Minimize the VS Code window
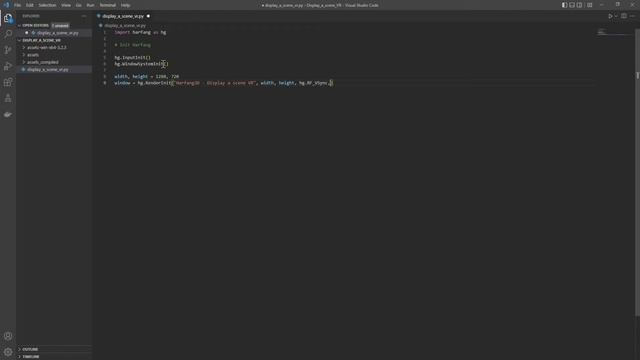 click(602, 5)
